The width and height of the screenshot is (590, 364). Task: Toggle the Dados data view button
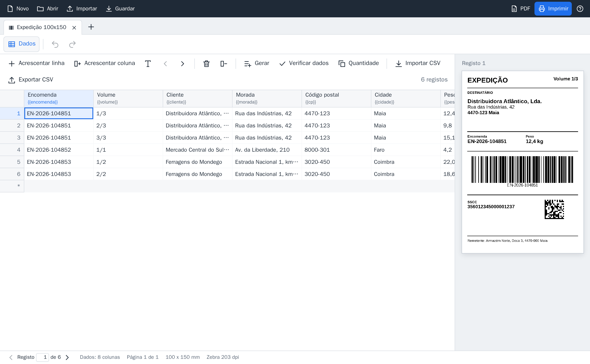tap(22, 44)
